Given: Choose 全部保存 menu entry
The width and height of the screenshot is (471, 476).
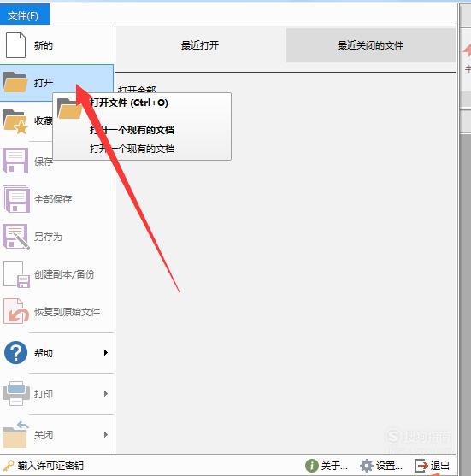Looking at the screenshot, I should click(53, 199).
